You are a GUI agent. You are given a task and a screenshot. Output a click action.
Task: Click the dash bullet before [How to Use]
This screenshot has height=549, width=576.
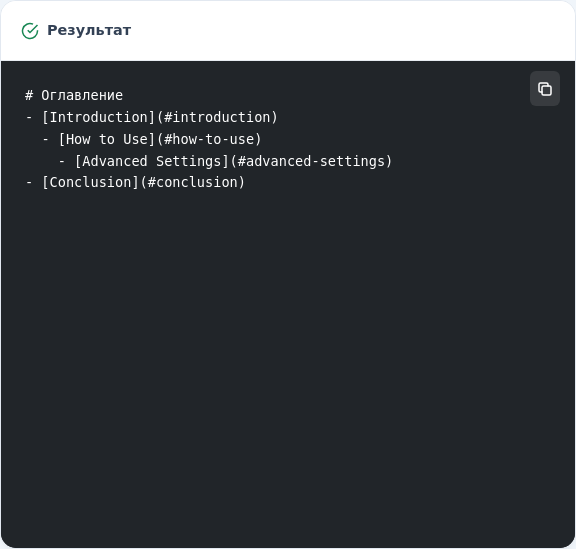[46, 139]
